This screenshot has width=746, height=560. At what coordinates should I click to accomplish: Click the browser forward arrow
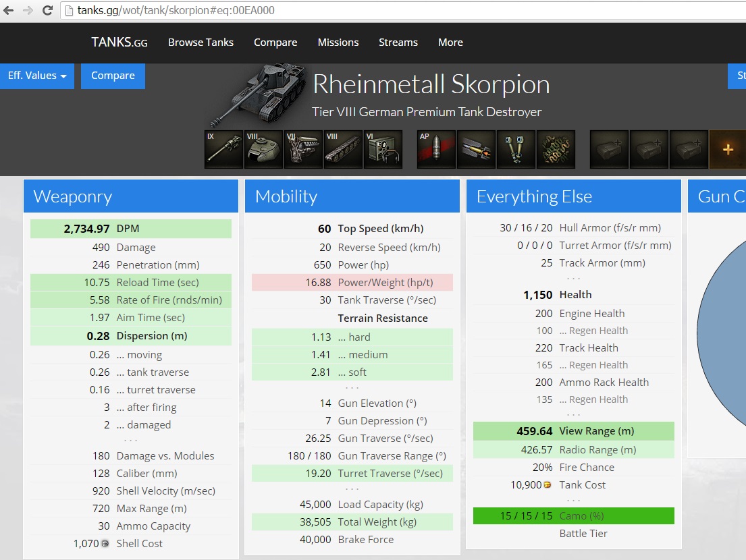(x=28, y=10)
